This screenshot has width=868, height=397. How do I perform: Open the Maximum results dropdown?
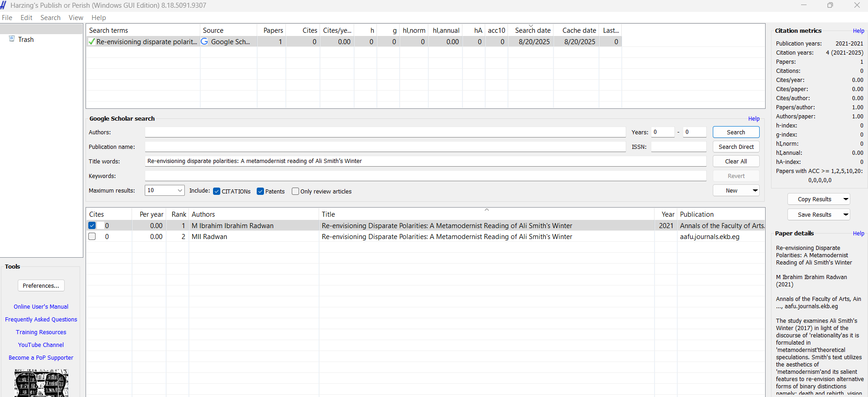[180, 190]
